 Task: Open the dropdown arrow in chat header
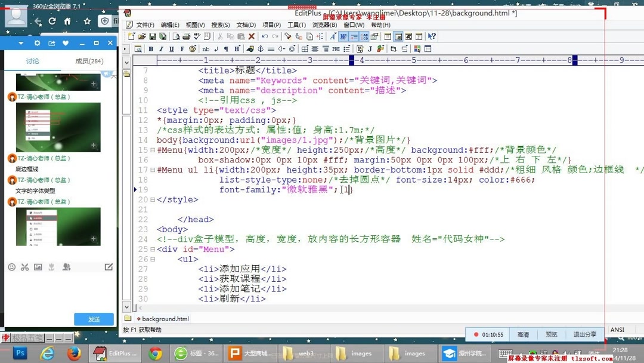click(21, 43)
